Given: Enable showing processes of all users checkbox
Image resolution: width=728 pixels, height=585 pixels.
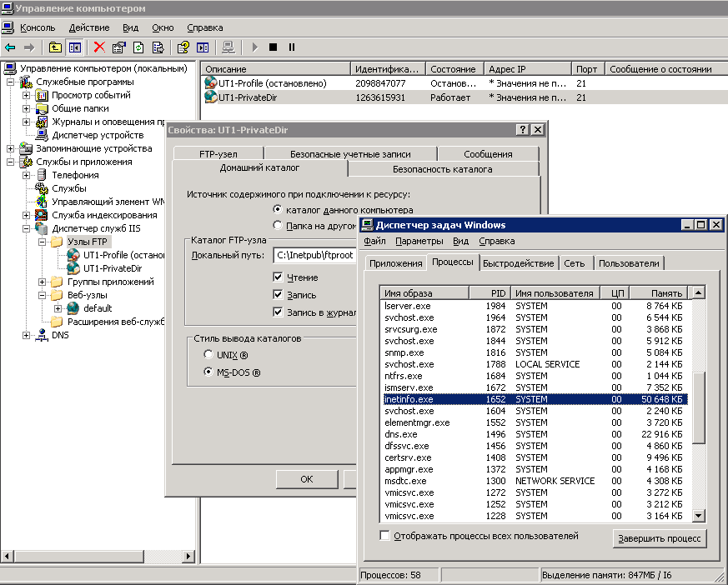Looking at the screenshot, I should point(384,536).
